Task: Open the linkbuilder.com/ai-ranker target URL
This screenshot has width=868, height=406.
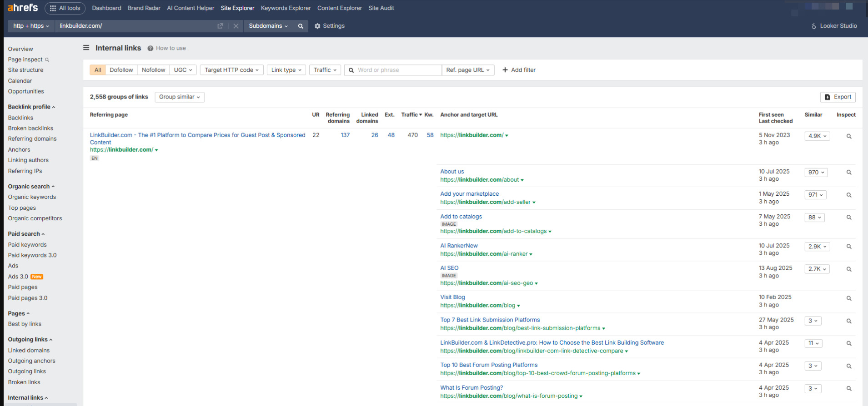Action: (x=484, y=254)
